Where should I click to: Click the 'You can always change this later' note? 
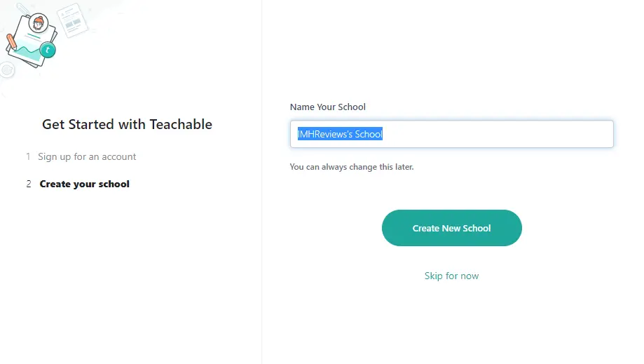coord(352,167)
